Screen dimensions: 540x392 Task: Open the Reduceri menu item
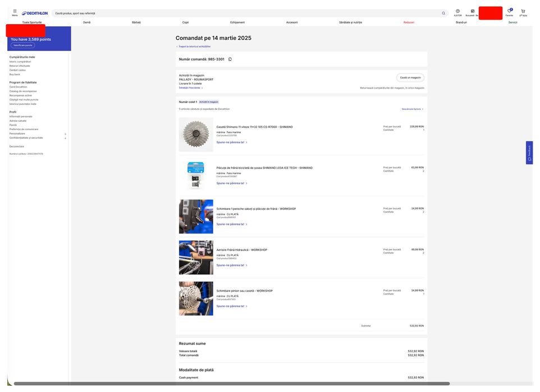coord(409,22)
